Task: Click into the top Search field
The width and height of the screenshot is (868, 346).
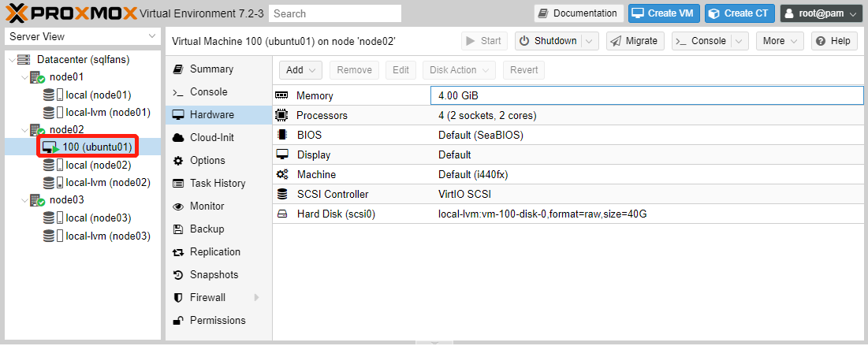Action: point(335,14)
